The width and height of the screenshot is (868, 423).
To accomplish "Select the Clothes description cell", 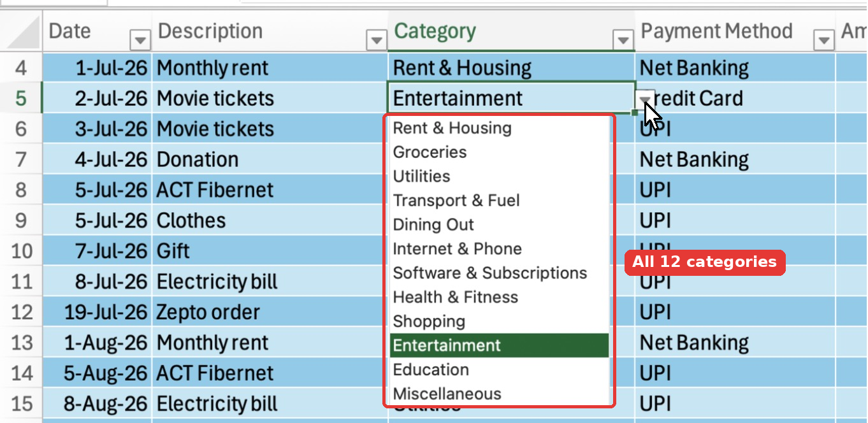I will [x=270, y=220].
